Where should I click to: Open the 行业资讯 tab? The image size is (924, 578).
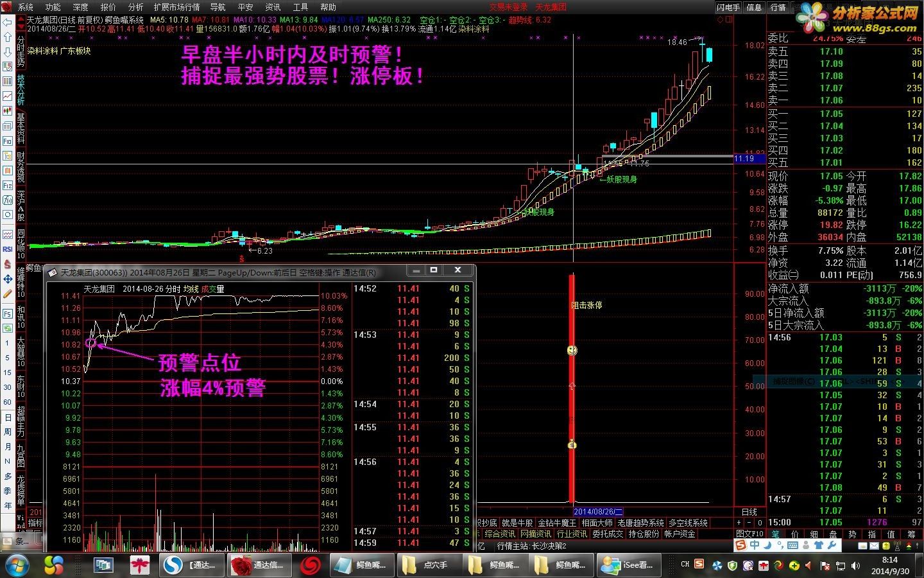572,534
